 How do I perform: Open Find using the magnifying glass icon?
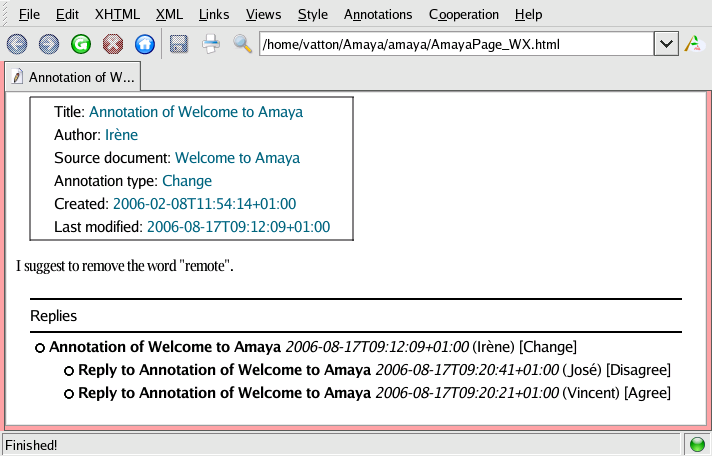(242, 44)
